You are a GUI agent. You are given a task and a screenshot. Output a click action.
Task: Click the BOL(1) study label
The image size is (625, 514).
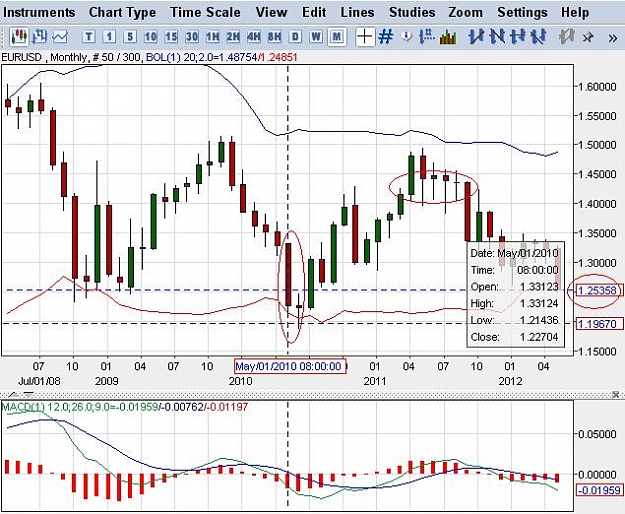[x=222, y=57]
